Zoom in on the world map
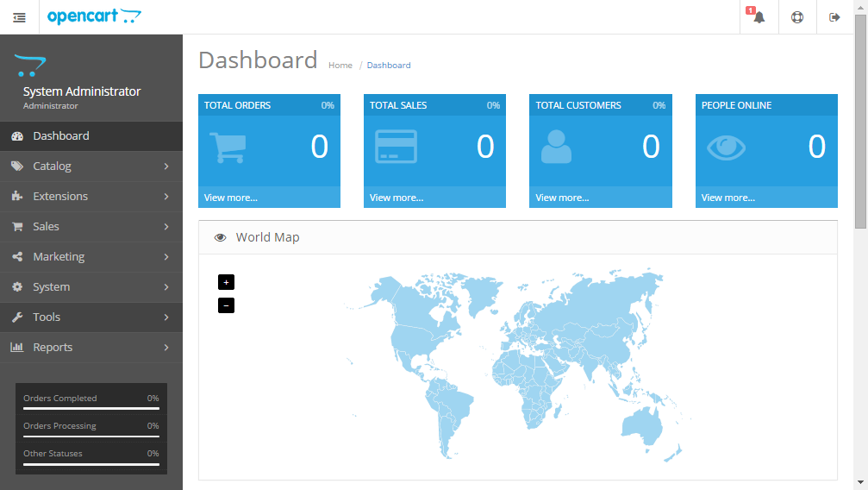Viewport: 868px width, 490px height. point(226,282)
